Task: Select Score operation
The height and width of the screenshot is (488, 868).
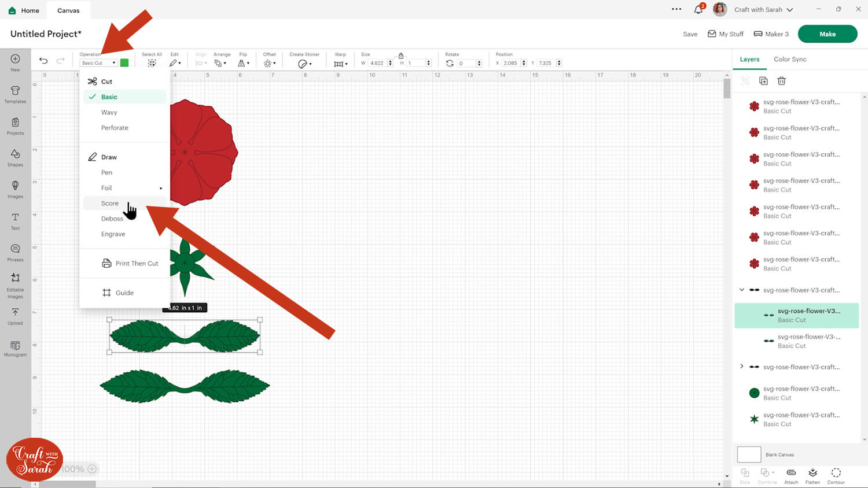Action: [x=125, y=203]
